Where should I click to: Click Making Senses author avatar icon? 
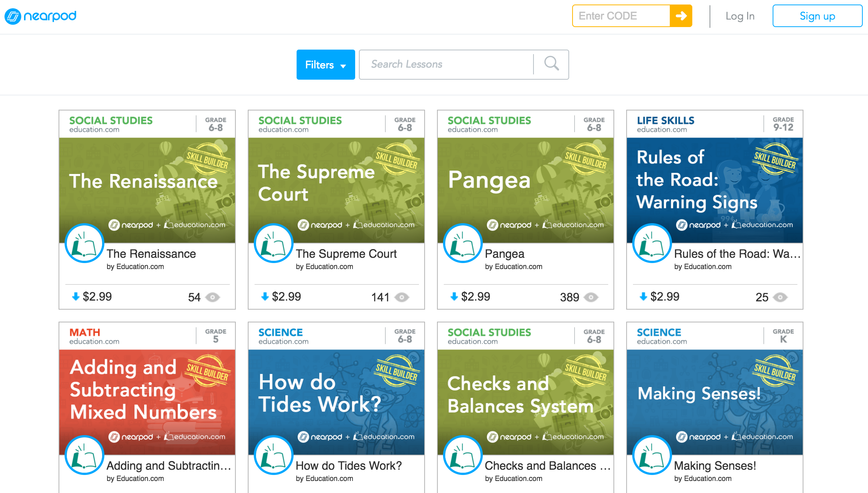[652, 455]
